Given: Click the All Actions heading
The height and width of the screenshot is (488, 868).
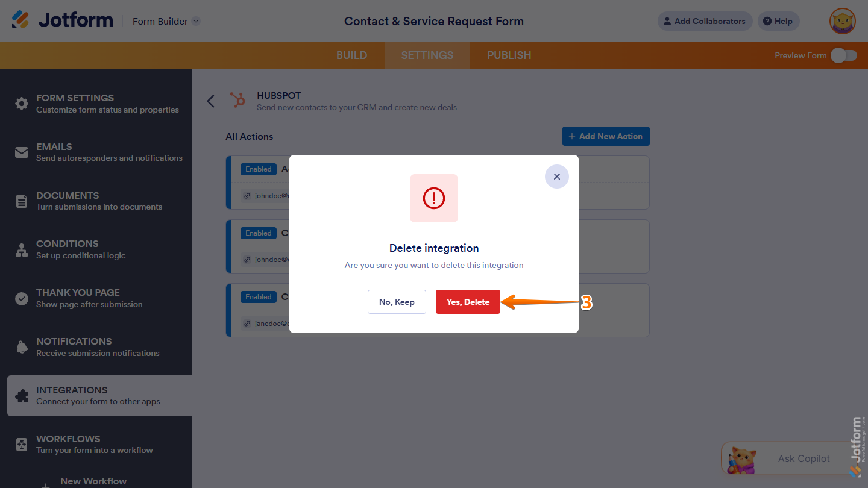Looking at the screenshot, I should pyautogui.click(x=250, y=137).
